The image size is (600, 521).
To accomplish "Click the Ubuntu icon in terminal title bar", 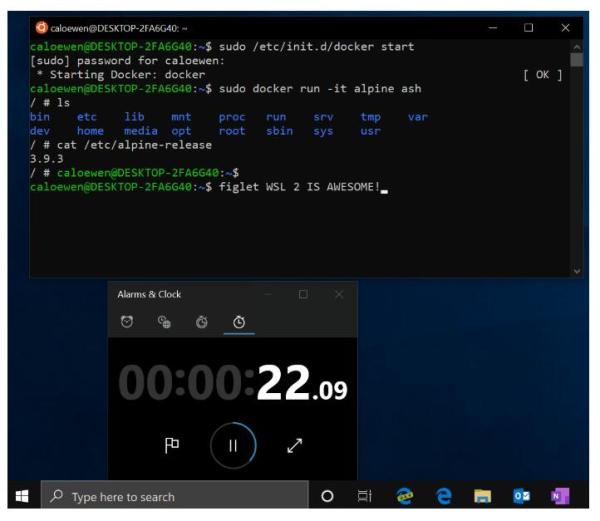I will point(41,28).
